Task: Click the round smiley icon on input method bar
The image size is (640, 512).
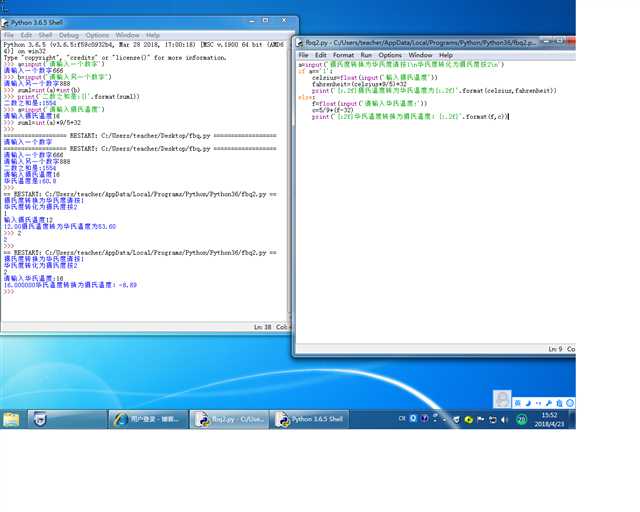Action: (570, 403)
